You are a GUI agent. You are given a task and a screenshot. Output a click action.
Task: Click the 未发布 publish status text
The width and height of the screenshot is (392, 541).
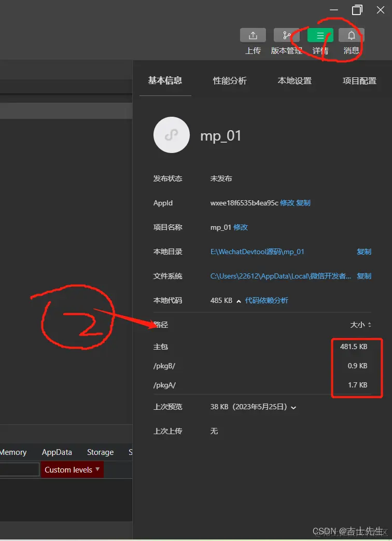click(x=221, y=179)
